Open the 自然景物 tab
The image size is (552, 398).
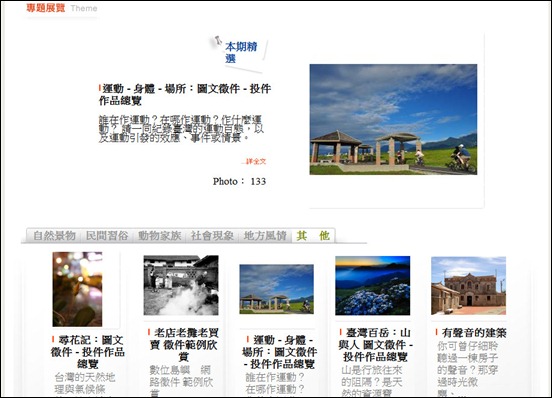point(55,235)
